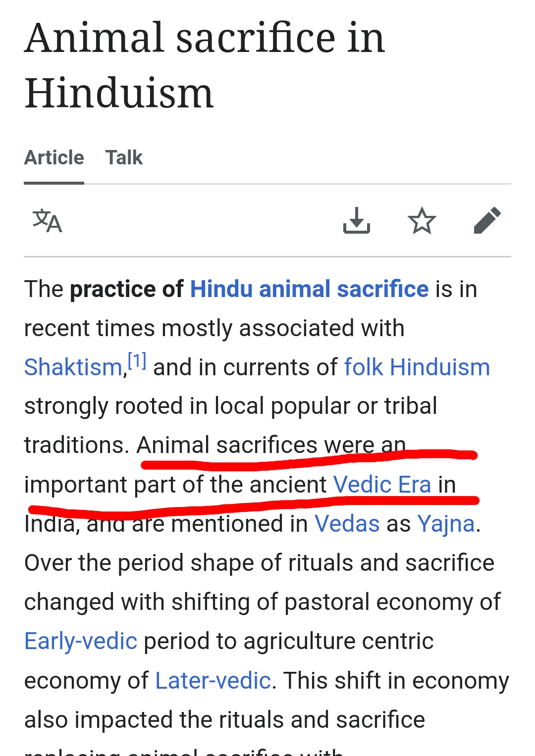The width and height of the screenshot is (535, 756).
Task: Tap the download article icon
Action: coord(357,220)
